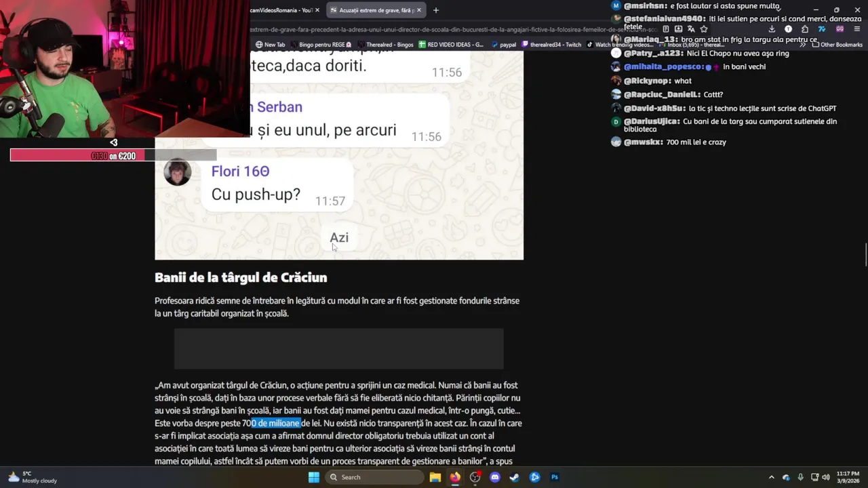
Task: Toggle reader view in the address bar
Action: pyautogui.click(x=666, y=29)
